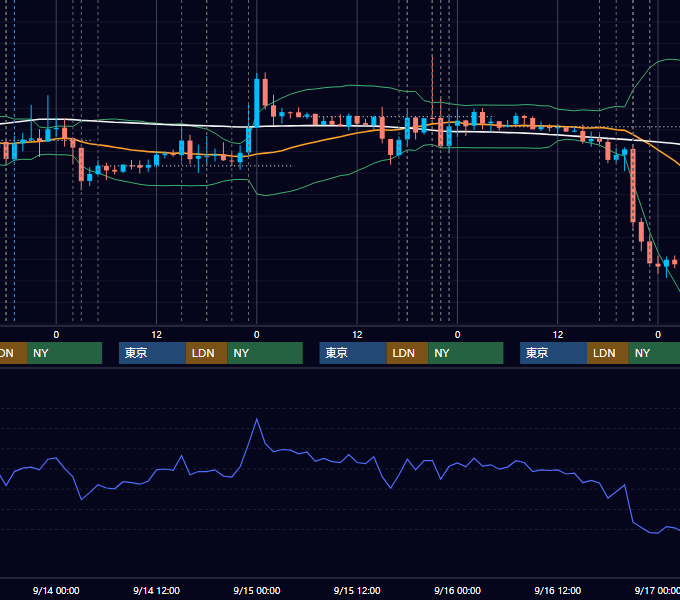Select the LDN session block on 9/14

pyautogui.click(x=206, y=353)
